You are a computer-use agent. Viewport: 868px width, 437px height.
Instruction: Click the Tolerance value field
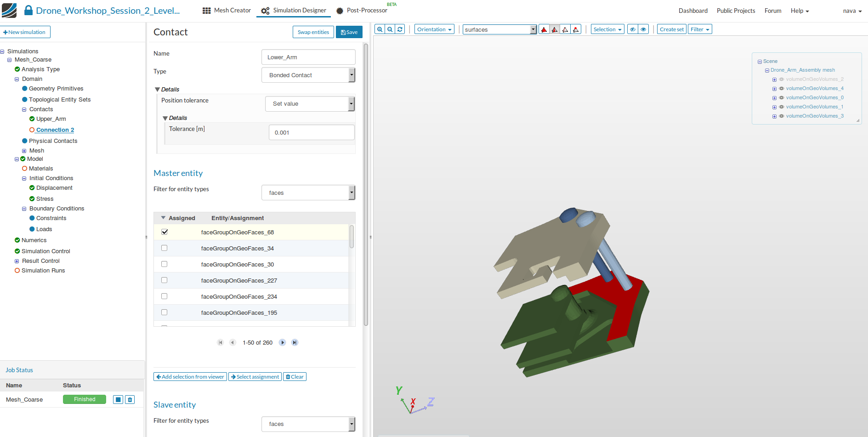[312, 132]
